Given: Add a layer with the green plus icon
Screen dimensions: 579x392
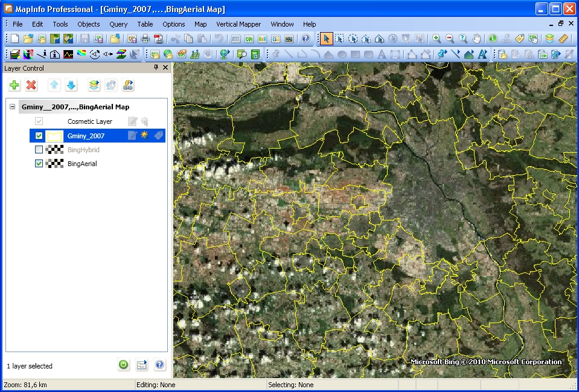Looking at the screenshot, I should tap(14, 85).
